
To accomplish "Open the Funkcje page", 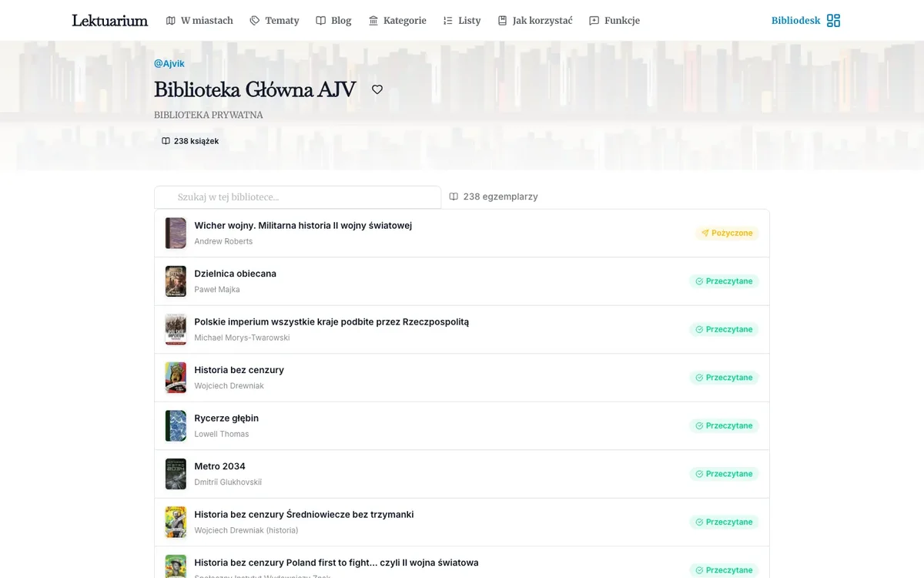I will [x=614, y=21].
